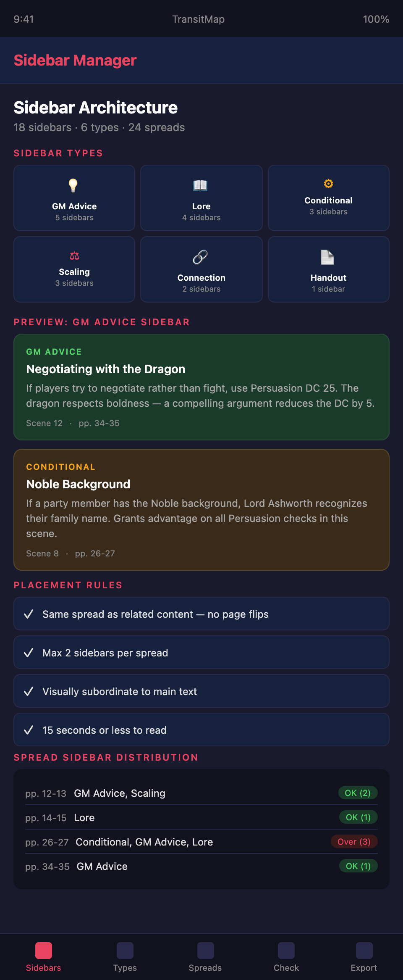Image resolution: width=403 pixels, height=980 pixels.
Task: Tap the Export icon in bottom navigation
Action: [364, 951]
